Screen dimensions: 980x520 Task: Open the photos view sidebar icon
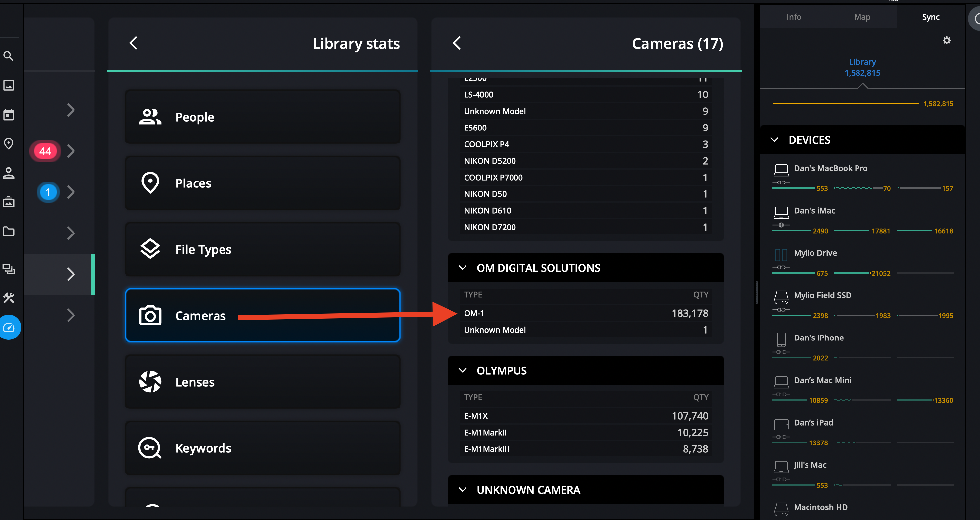click(x=8, y=85)
